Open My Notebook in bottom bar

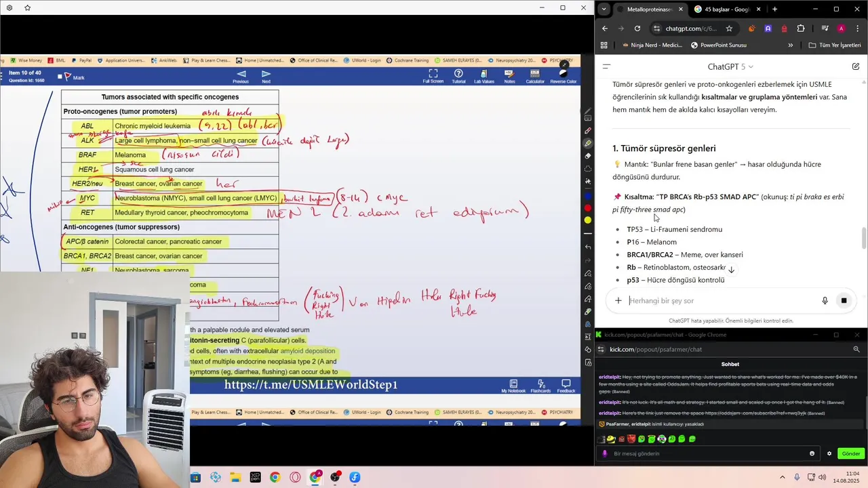tap(513, 386)
